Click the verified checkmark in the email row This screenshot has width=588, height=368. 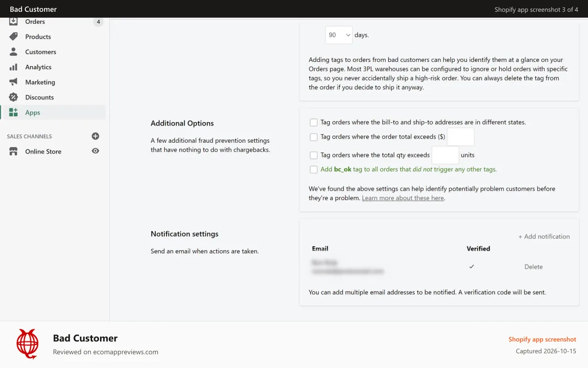point(472,266)
